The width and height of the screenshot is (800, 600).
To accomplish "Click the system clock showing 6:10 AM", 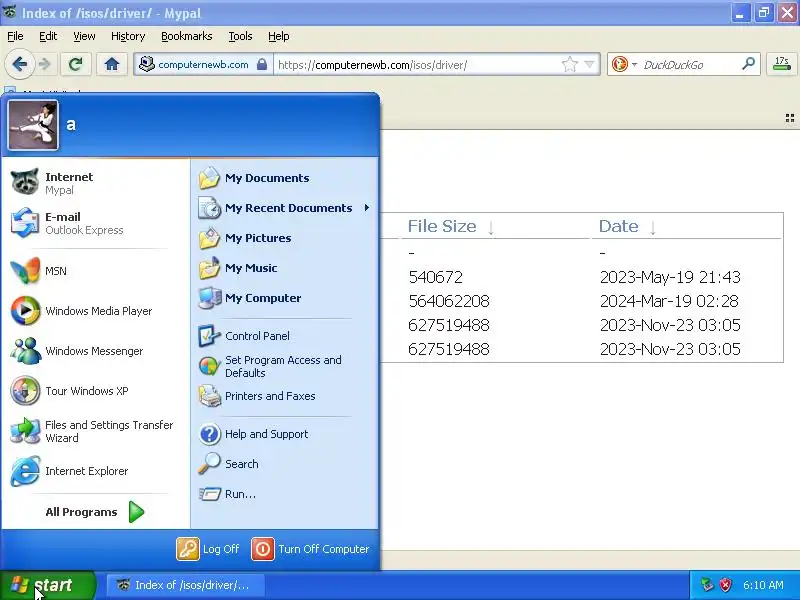I will (763, 585).
